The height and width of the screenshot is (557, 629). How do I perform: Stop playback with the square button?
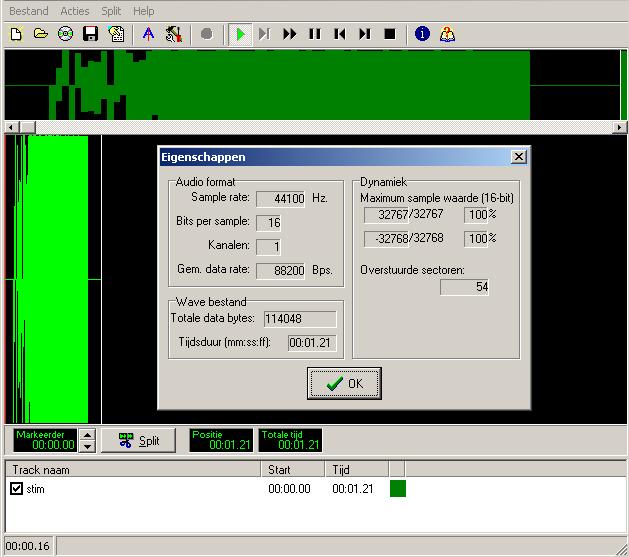point(390,34)
